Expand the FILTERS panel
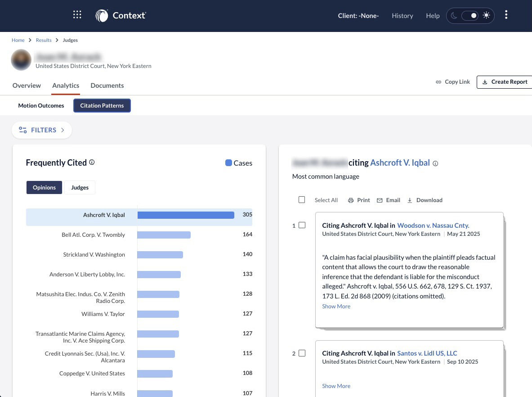 42,130
